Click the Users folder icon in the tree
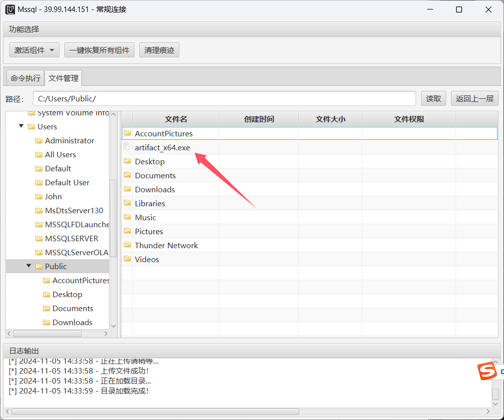Image resolution: width=504 pixels, height=420 pixels. click(x=31, y=127)
